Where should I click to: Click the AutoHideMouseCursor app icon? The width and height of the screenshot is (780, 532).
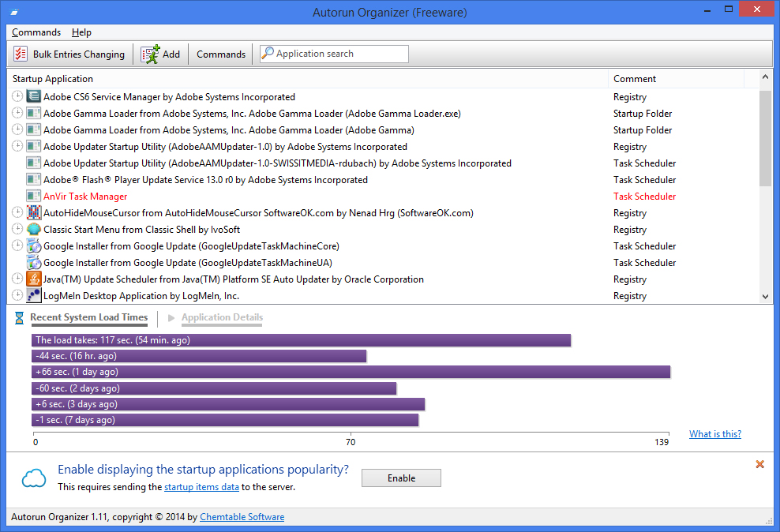point(33,213)
